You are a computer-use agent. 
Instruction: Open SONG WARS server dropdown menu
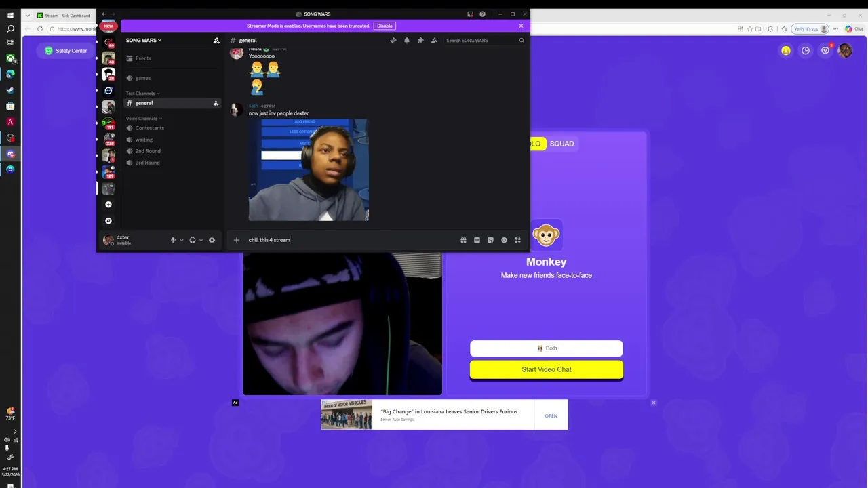[144, 41]
